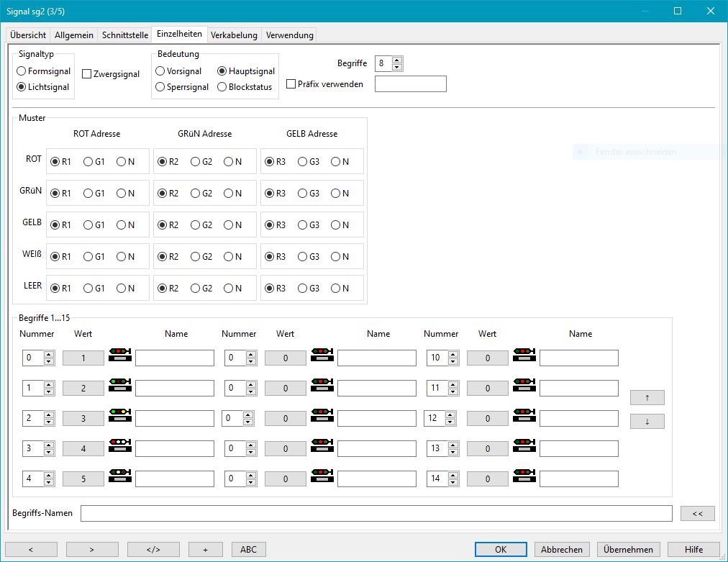
Task: Increment the Nummer 11 spinner value
Action: 452,385
